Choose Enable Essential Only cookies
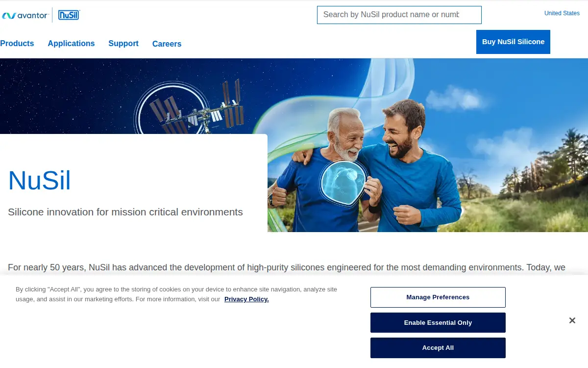The height and width of the screenshot is (368, 588). pyautogui.click(x=438, y=323)
